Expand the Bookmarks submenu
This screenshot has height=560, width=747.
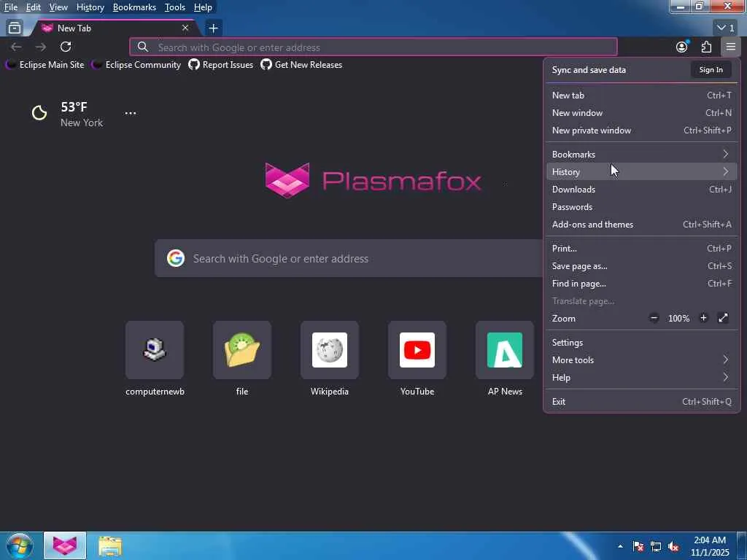tap(642, 155)
